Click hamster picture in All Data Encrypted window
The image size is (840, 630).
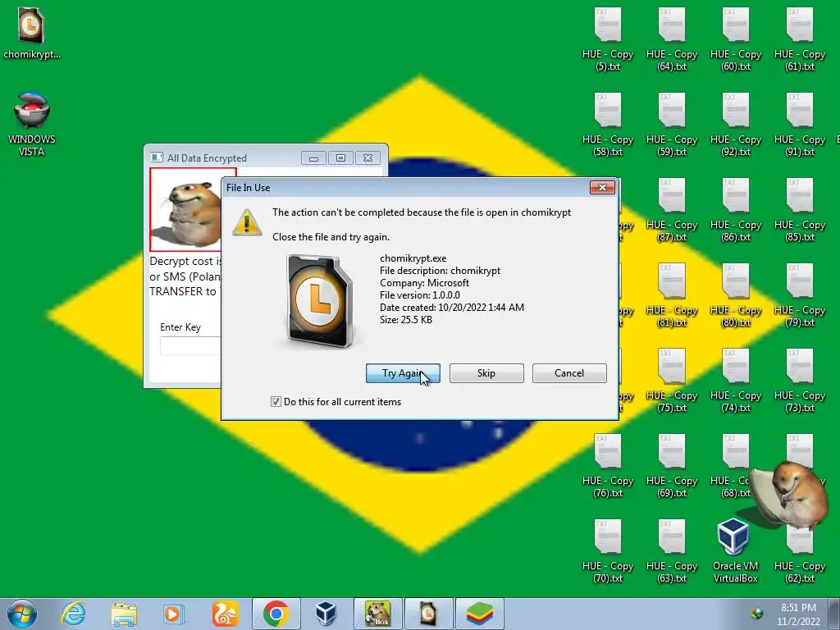(186, 209)
